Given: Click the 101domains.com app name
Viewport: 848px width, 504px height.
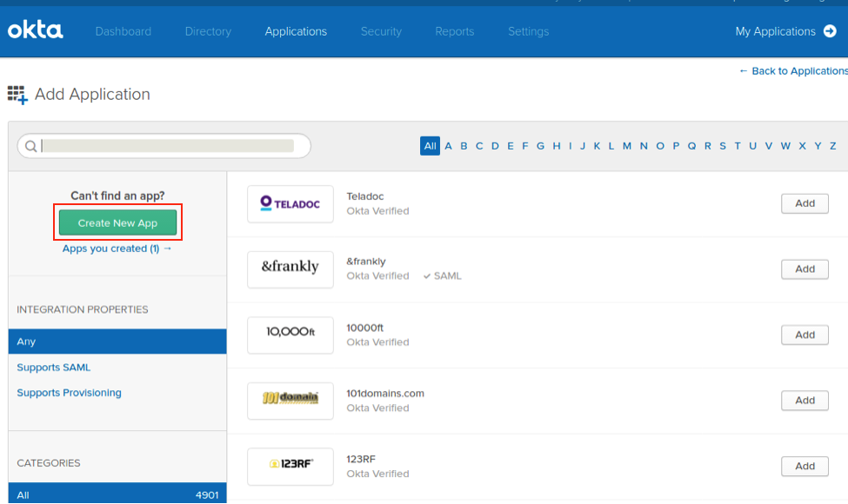Looking at the screenshot, I should coord(385,394).
